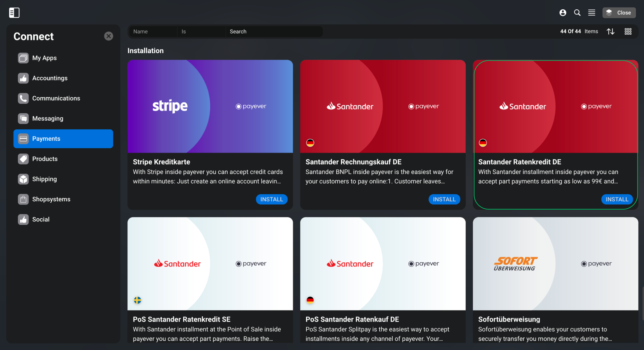644x350 pixels.
Task: Click the Sofortüberweisung description text
Action: point(545,334)
